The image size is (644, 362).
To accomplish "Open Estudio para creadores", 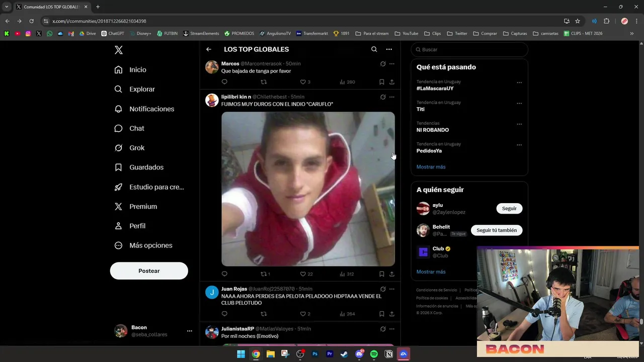I will pyautogui.click(x=149, y=187).
